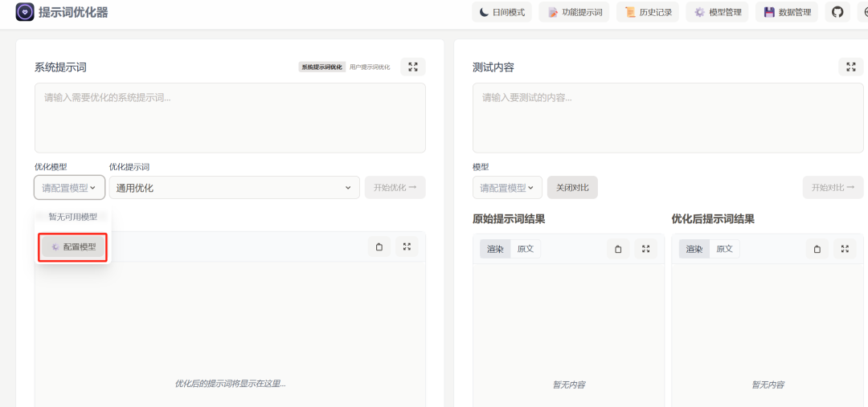The width and height of the screenshot is (868, 407).
Task: Expand the 测试内容 input fullscreen
Action: click(851, 67)
